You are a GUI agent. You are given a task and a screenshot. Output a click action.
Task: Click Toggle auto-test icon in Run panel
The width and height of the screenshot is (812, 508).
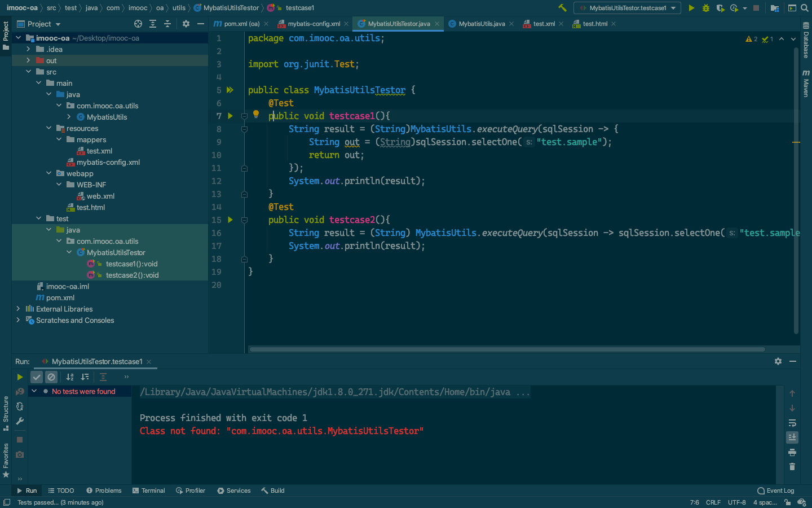pos(20,406)
